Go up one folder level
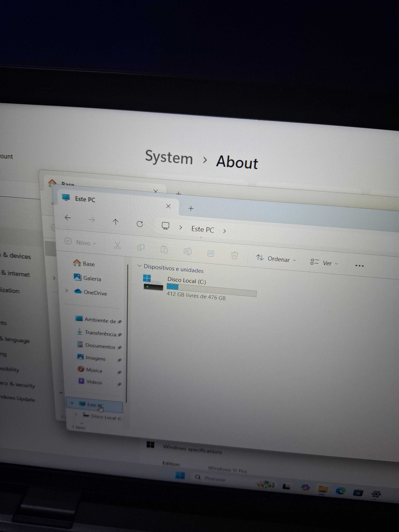The height and width of the screenshot is (532, 399). (x=115, y=222)
